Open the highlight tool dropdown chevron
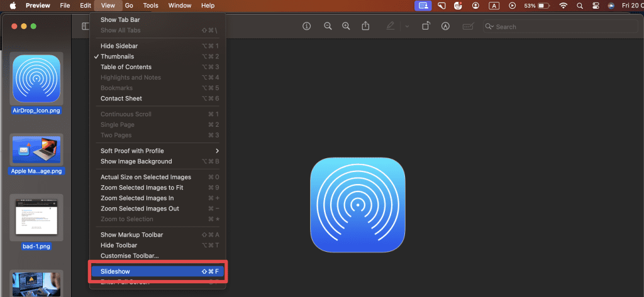The height and width of the screenshot is (297, 644). 407,26
